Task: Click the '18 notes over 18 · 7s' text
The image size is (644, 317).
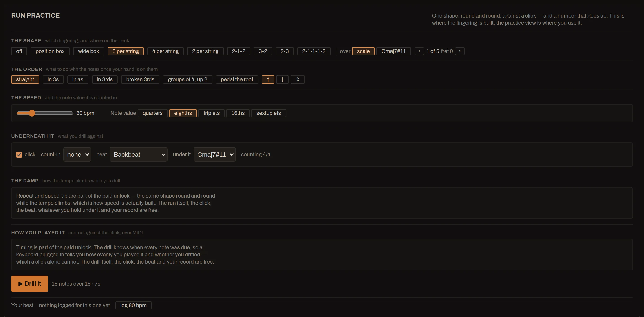Action: point(76,284)
